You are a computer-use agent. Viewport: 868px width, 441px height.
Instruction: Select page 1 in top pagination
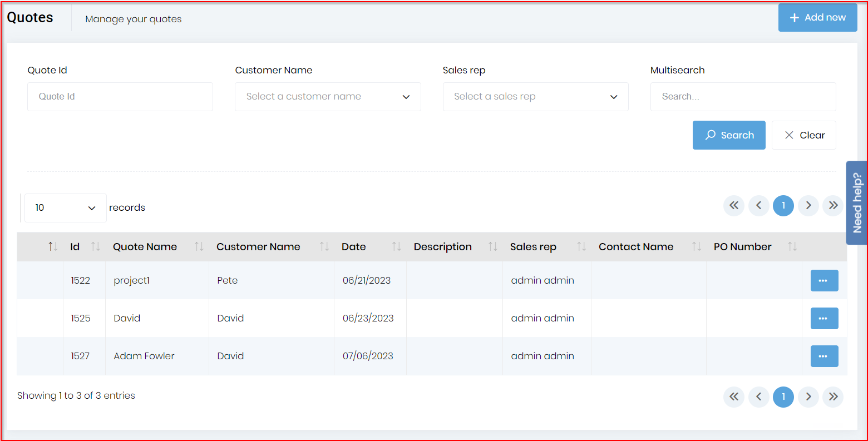[x=783, y=206]
